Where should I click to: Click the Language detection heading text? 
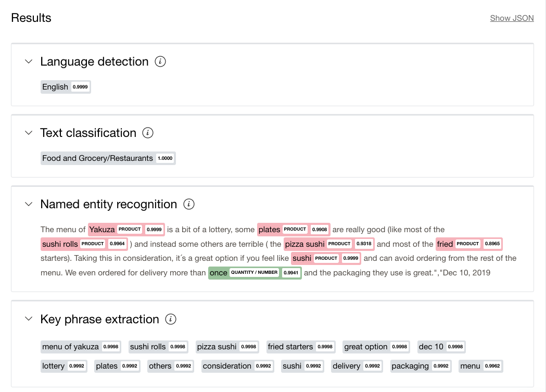click(x=94, y=61)
